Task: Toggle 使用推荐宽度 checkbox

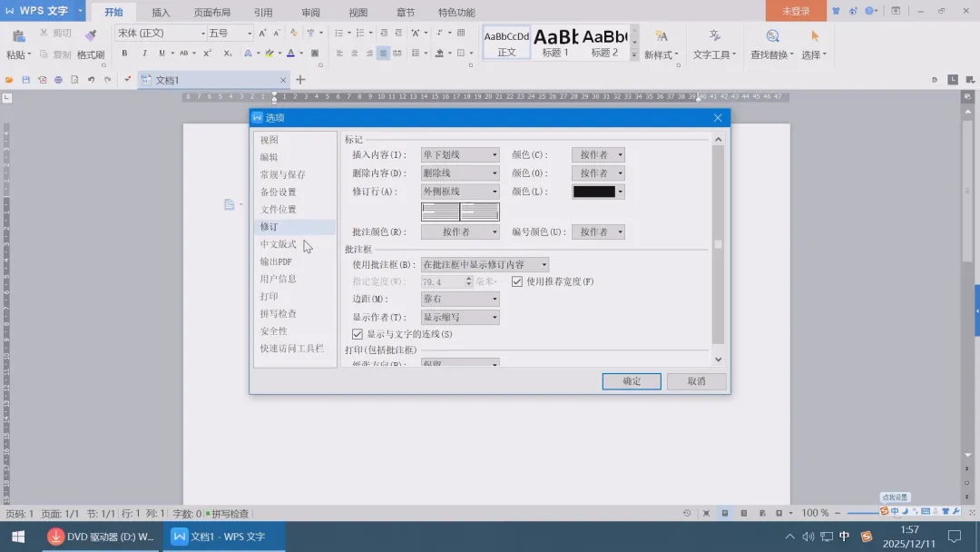Action: [x=517, y=281]
